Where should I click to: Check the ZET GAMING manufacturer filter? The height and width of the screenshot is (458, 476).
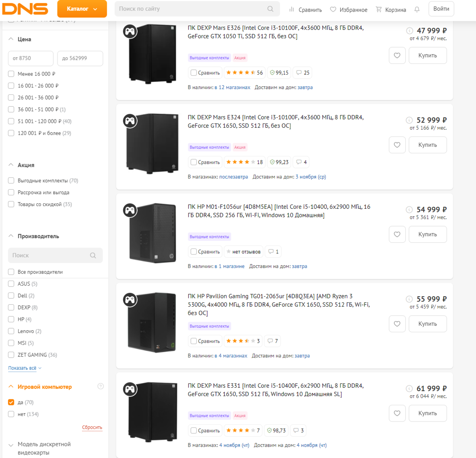click(11, 355)
